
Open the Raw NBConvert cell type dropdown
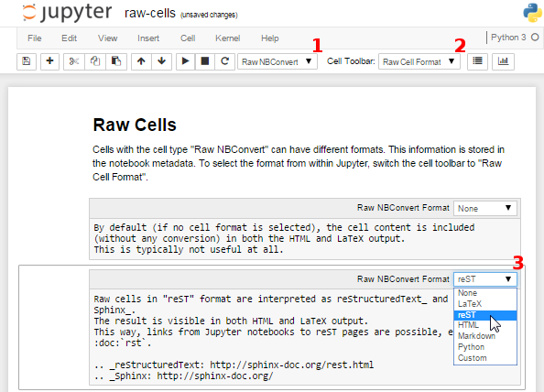tap(277, 61)
